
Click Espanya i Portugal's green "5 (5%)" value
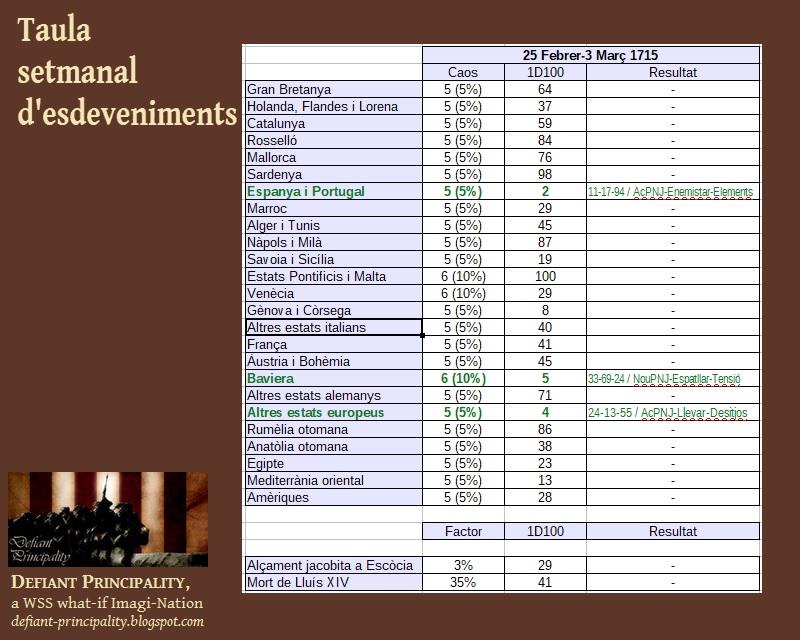point(463,191)
